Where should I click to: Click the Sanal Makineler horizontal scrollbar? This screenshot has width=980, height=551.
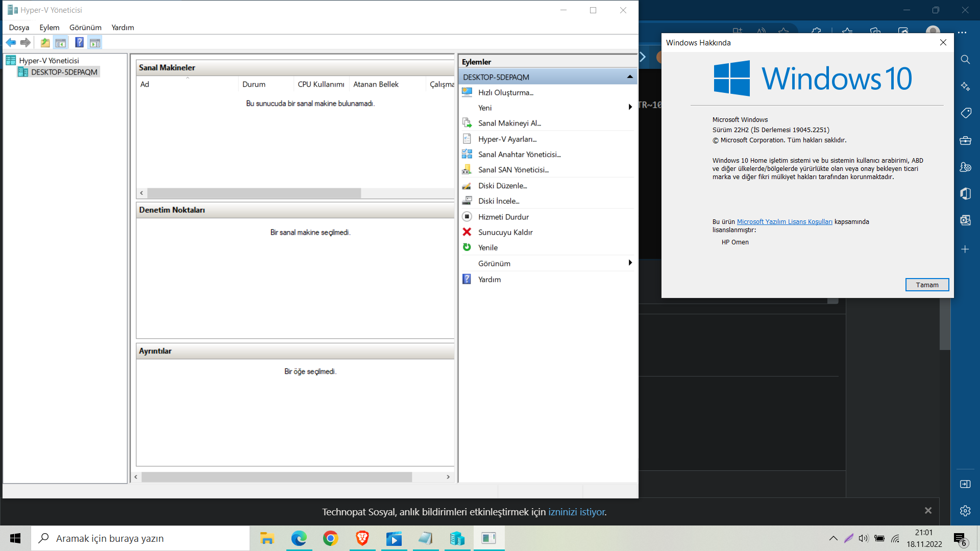(254, 193)
